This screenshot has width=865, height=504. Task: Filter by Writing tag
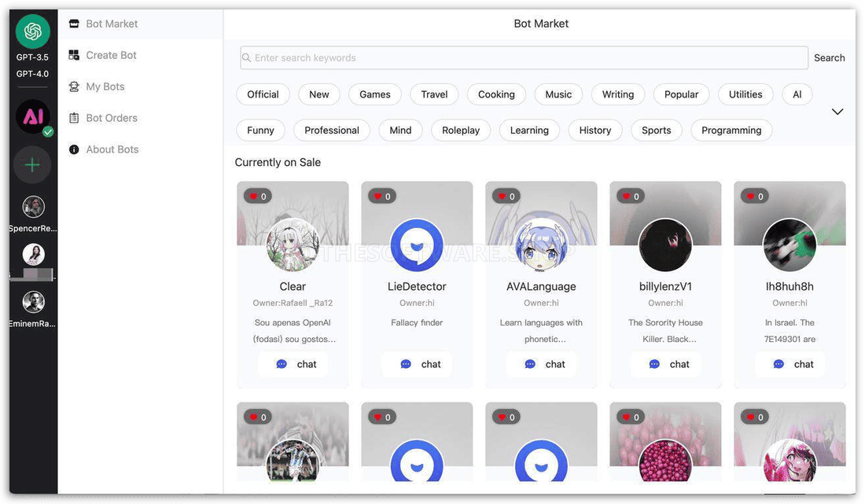tap(618, 94)
